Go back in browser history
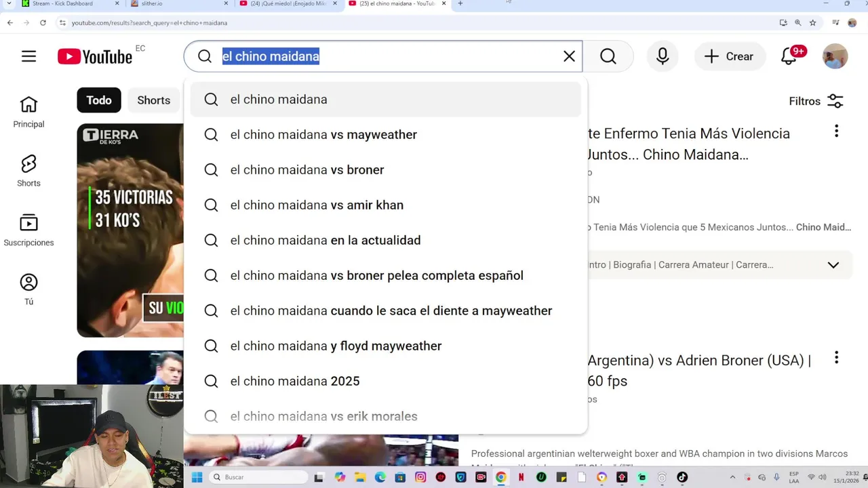The image size is (868, 488). [x=10, y=23]
